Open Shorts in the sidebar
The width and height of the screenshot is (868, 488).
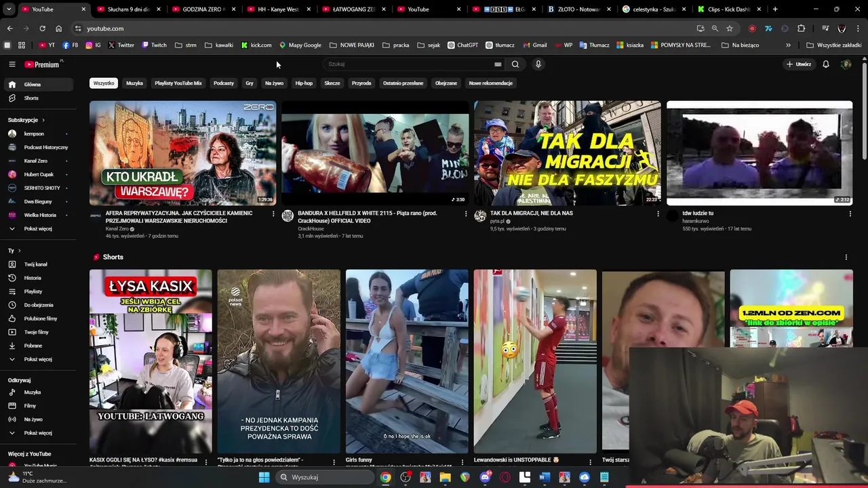pos(37,98)
